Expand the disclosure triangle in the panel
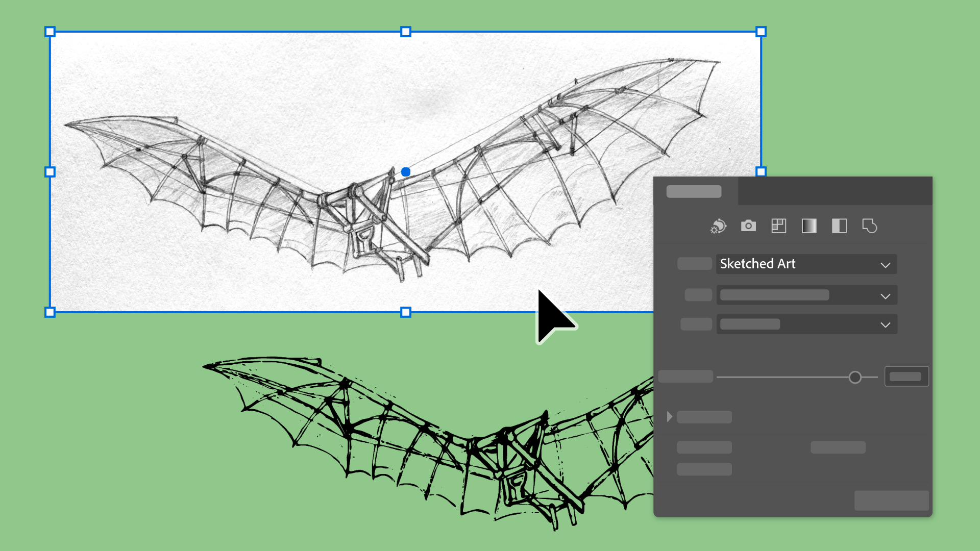The height and width of the screenshot is (551, 980). pyautogui.click(x=669, y=417)
